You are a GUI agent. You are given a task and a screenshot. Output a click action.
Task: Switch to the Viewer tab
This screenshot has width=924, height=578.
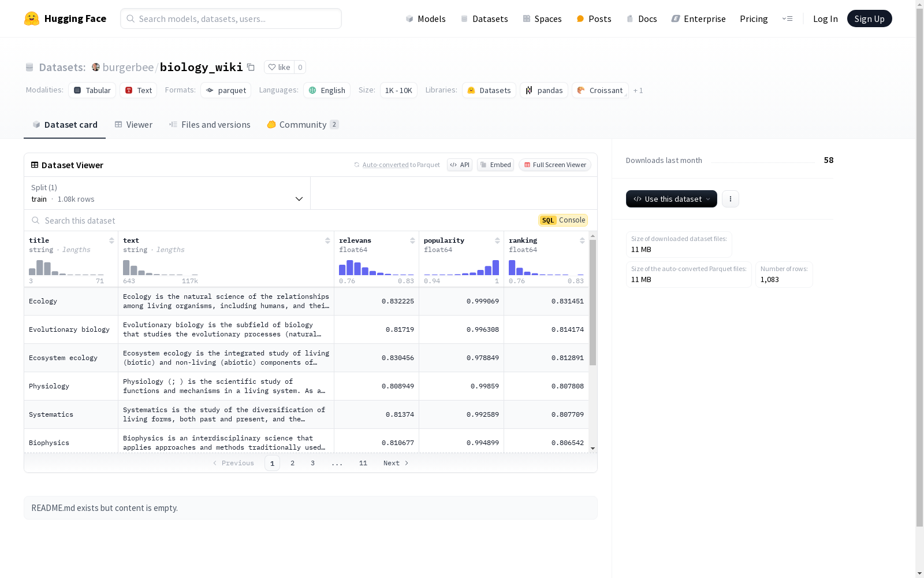point(133,124)
